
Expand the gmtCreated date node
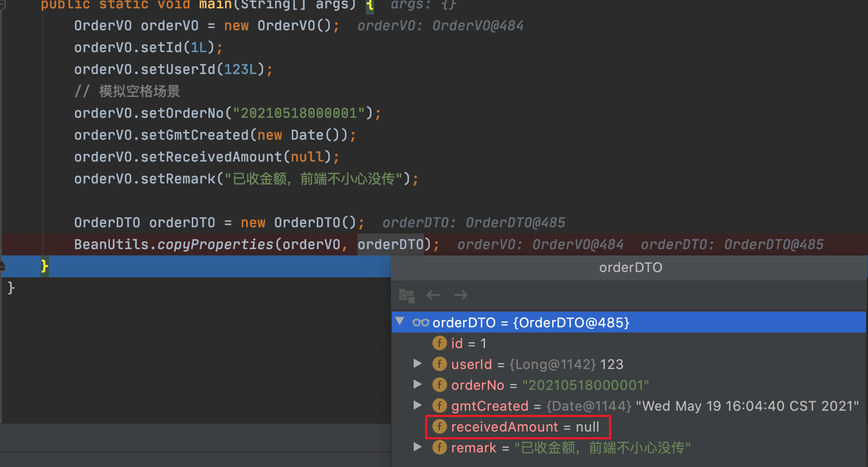[x=417, y=405]
